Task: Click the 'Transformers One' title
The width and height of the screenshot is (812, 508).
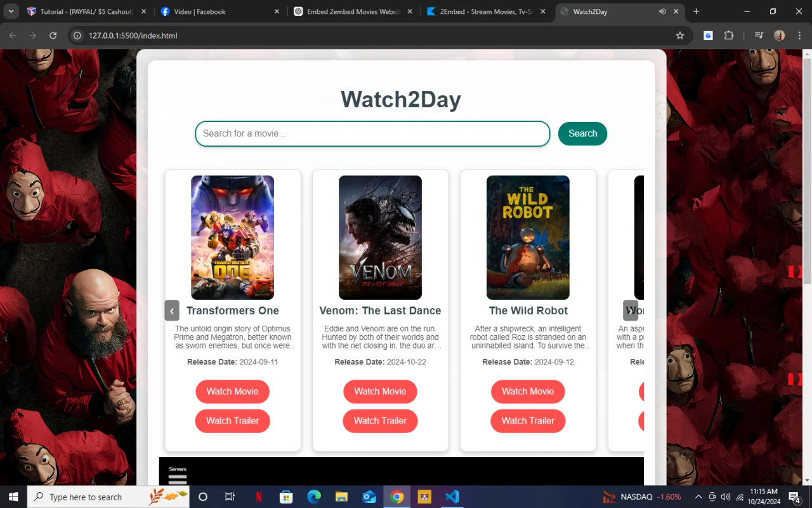Action: (233, 311)
